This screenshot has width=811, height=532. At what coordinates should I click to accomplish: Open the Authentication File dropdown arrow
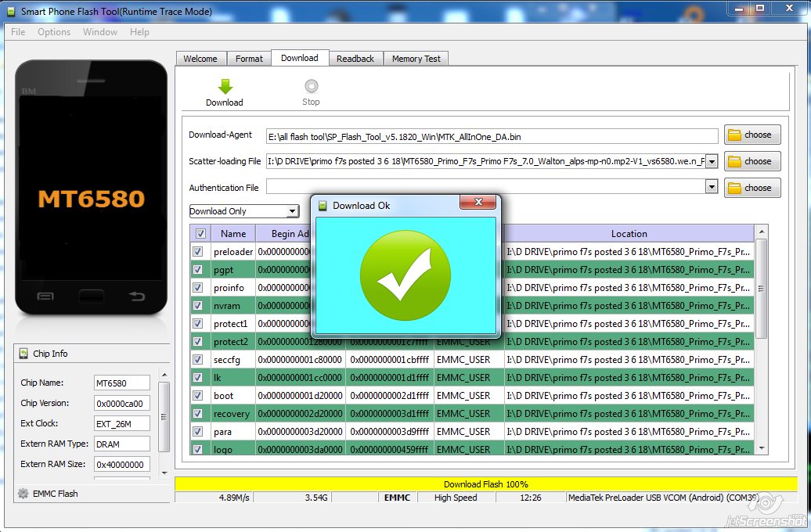tap(712, 187)
